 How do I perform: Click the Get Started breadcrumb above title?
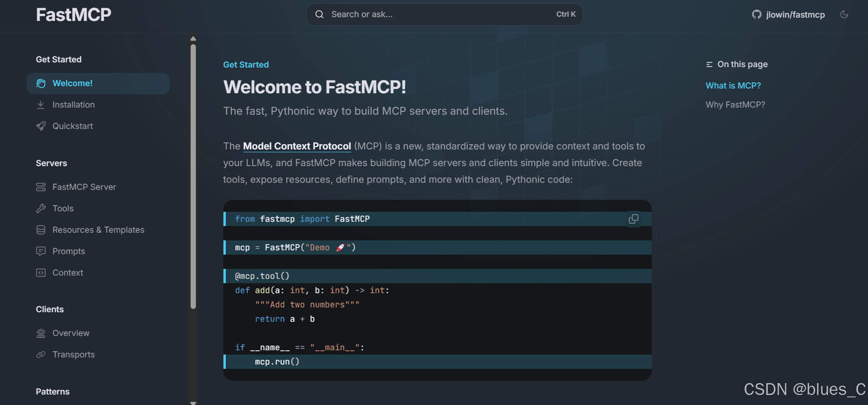coord(246,65)
